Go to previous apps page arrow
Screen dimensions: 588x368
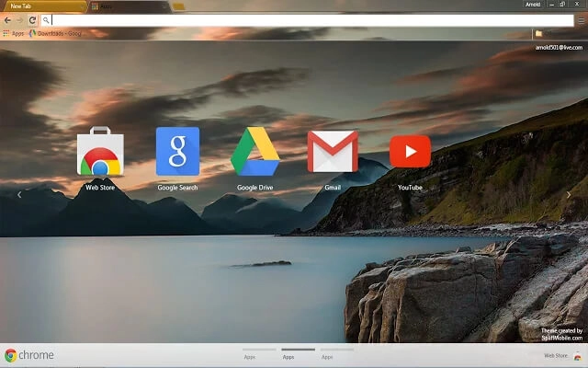coord(19,194)
